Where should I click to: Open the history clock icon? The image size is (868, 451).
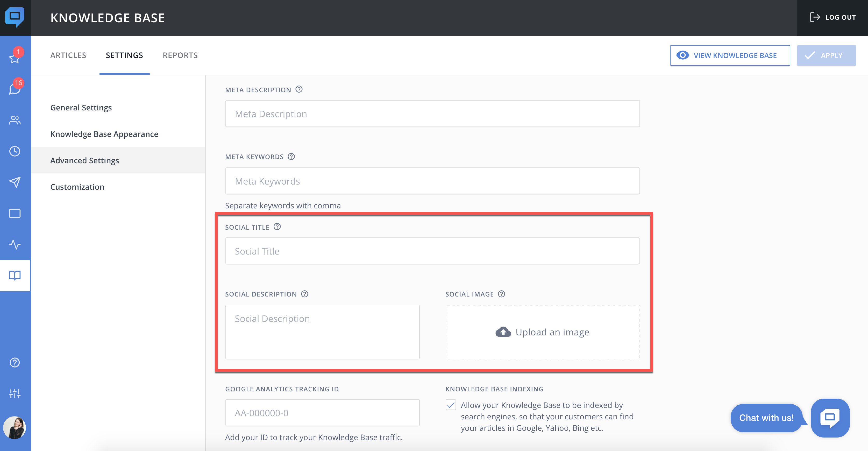click(15, 151)
